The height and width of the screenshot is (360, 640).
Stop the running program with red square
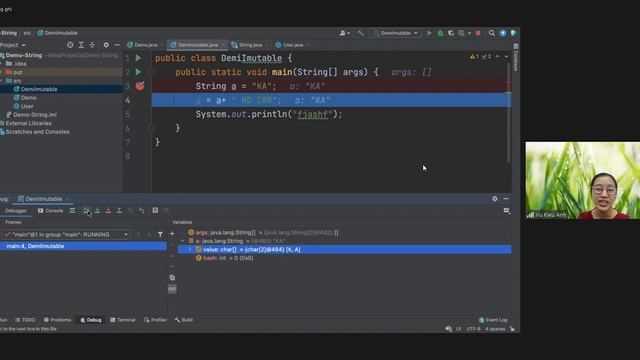[x=478, y=33]
